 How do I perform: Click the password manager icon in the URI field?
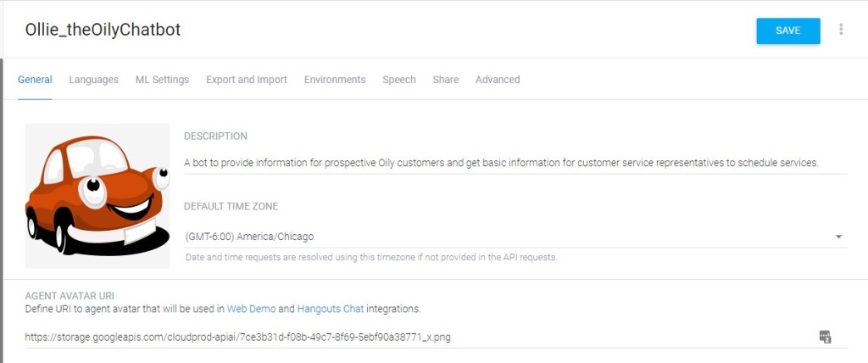coord(825,337)
